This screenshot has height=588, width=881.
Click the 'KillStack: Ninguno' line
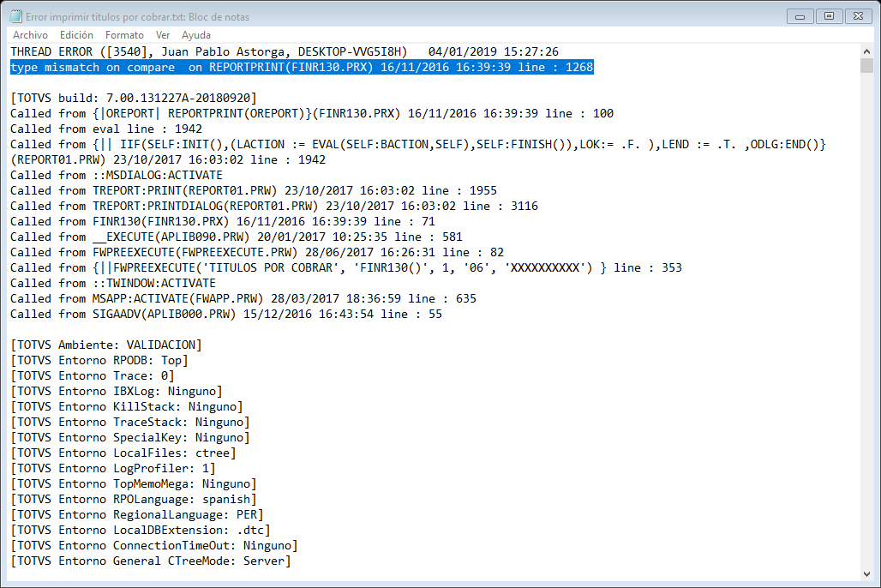coord(127,406)
